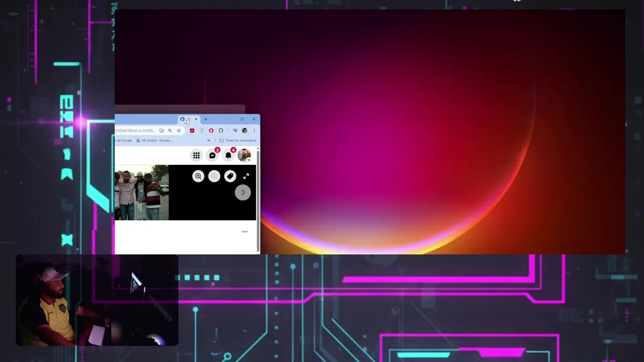Open the Todos los marcadores folder
The image size is (644, 362).
(x=238, y=140)
